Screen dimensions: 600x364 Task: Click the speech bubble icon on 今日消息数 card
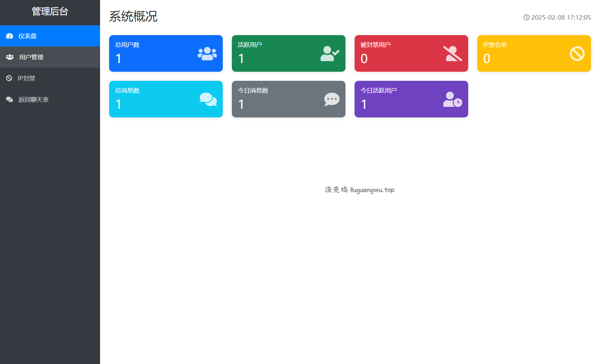332,99
